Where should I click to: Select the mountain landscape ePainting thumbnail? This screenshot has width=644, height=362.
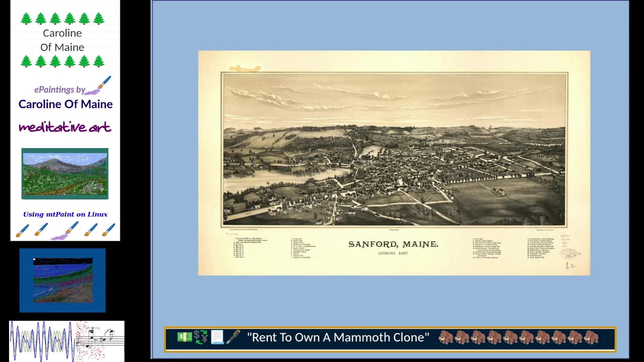click(x=65, y=174)
